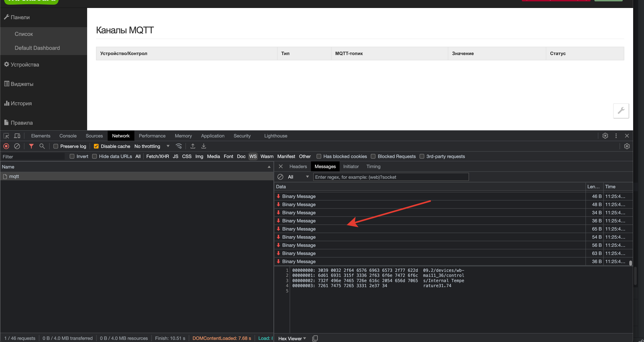Show All request types
Viewport: 644px width, 342px height.
click(138, 156)
